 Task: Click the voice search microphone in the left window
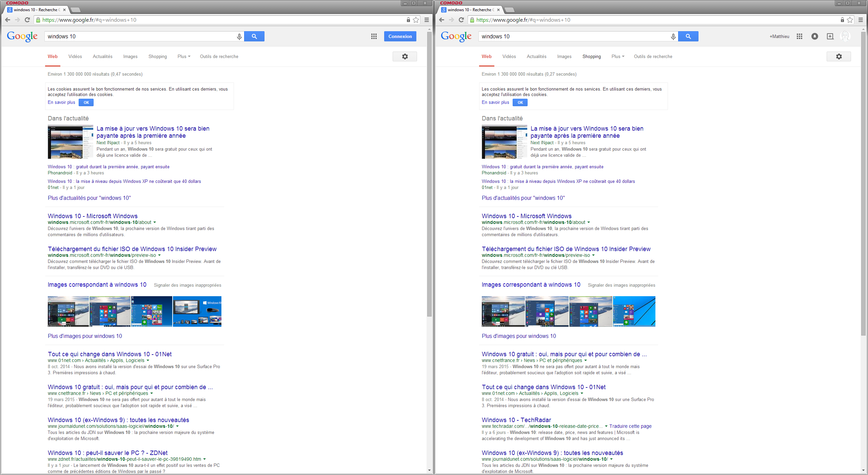click(239, 37)
